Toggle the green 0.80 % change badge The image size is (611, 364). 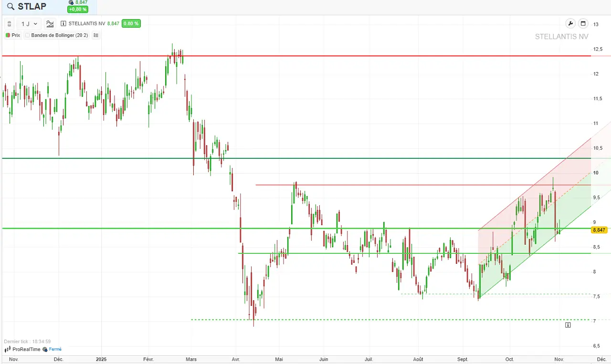[131, 23]
